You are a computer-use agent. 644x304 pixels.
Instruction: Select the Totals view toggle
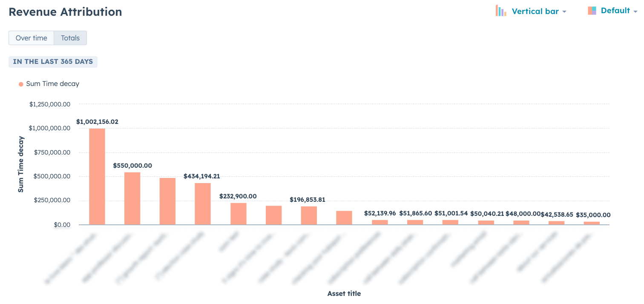click(70, 38)
